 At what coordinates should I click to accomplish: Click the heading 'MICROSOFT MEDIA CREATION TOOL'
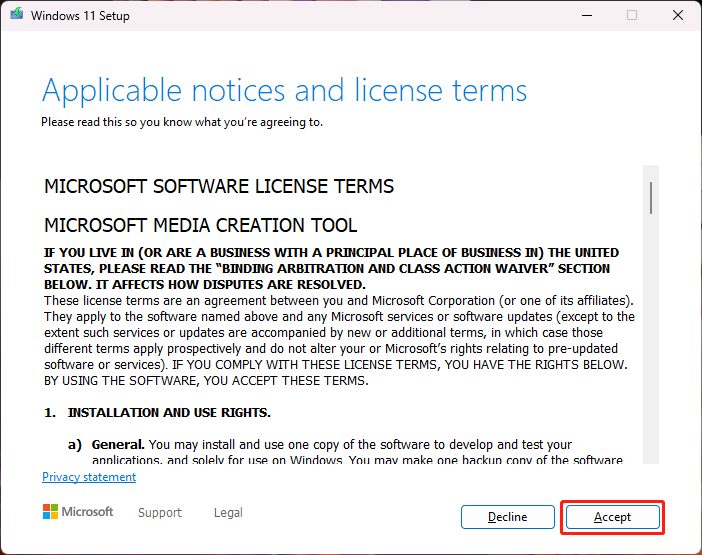[201, 225]
